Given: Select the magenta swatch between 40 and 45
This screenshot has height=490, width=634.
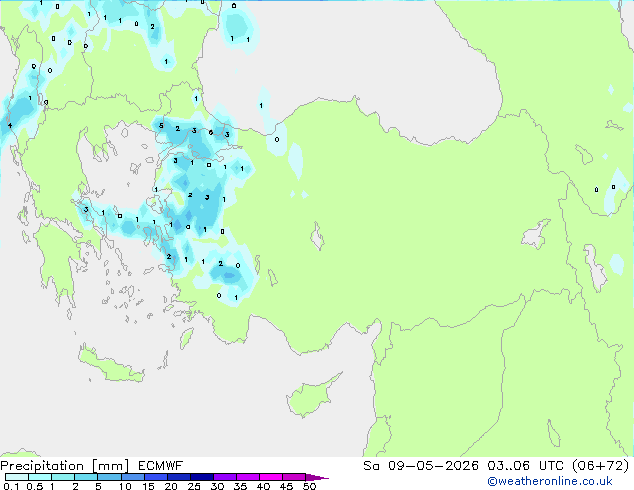Looking at the screenshot, I should click(271, 477).
